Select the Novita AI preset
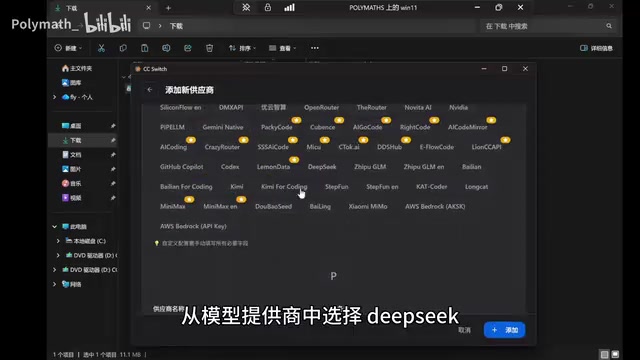The height and width of the screenshot is (360, 640). tap(418, 107)
